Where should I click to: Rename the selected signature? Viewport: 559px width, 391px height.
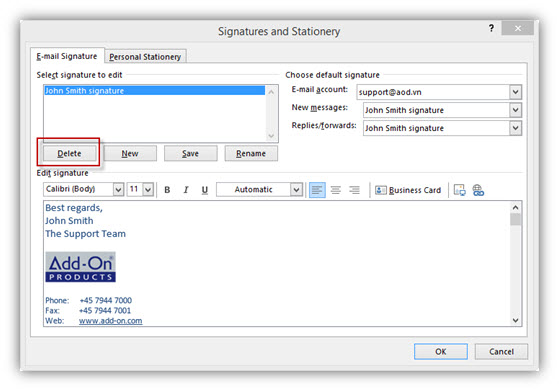(x=251, y=154)
